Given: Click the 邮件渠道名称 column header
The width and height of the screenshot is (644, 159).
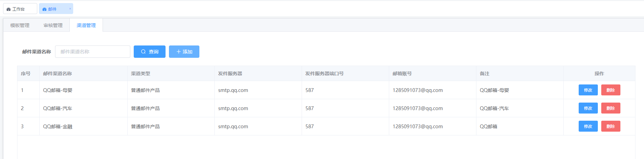Looking at the screenshot, I should 57,74.
